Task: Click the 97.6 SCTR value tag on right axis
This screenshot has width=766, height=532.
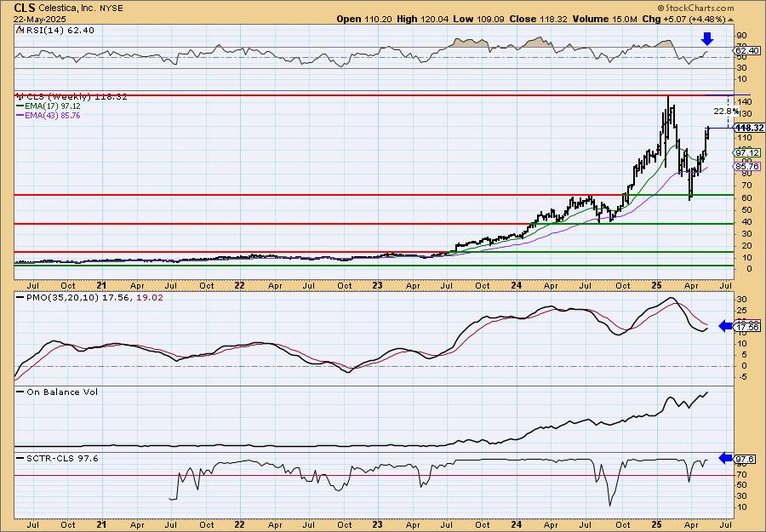Action: point(746,459)
